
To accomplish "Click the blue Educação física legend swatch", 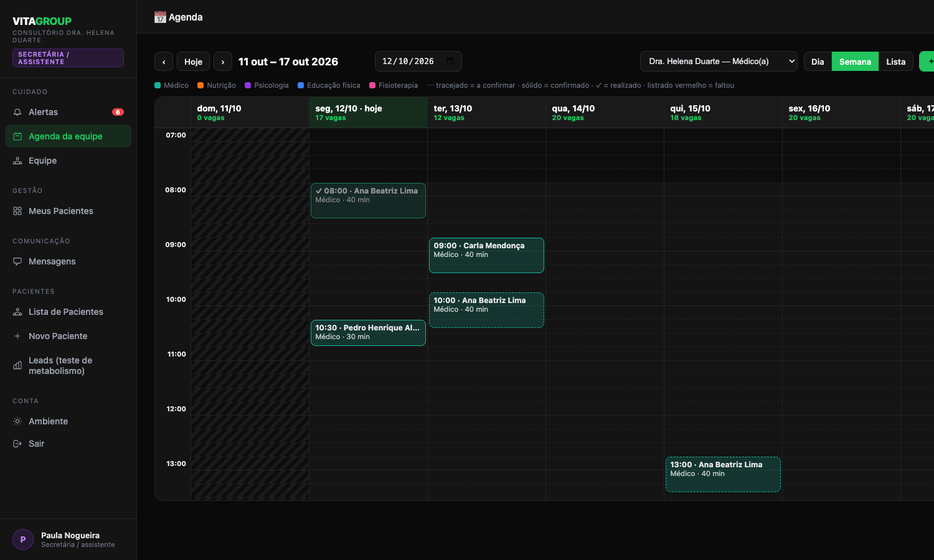I will (301, 85).
